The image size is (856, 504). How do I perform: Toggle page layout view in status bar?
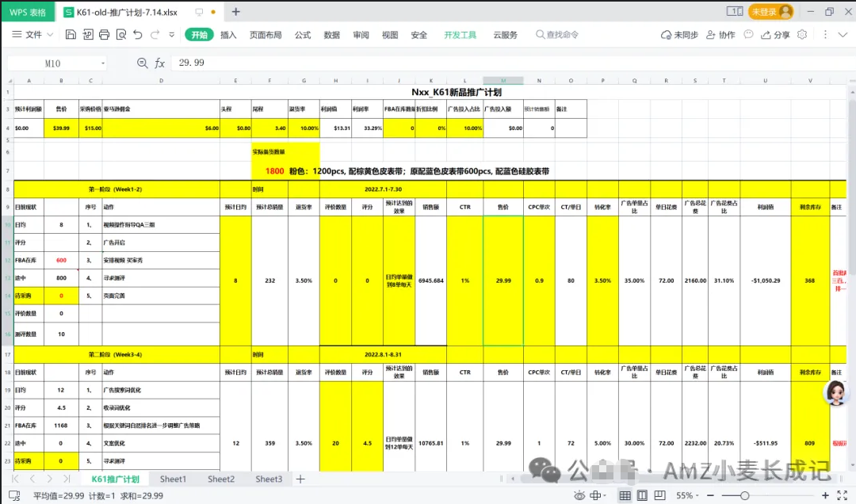point(643,495)
